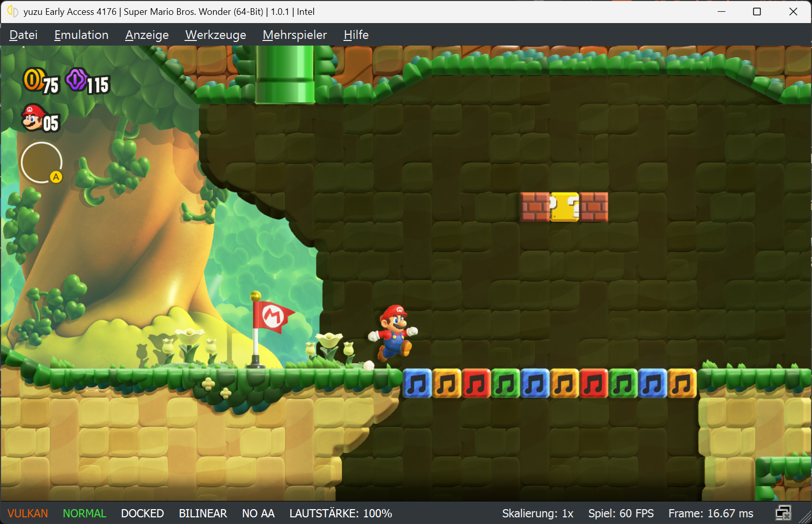Click the last yellow music note block
This screenshot has width=812, height=524.
pos(682,384)
